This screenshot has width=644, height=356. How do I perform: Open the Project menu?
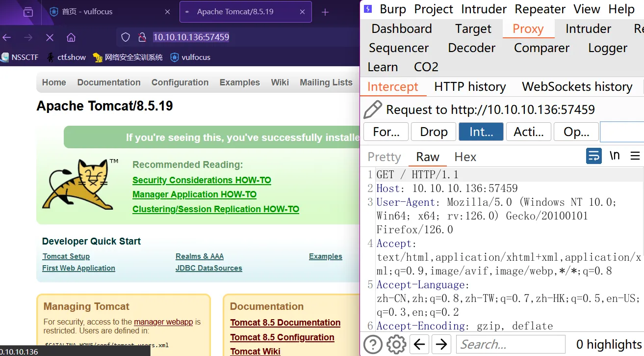pyautogui.click(x=434, y=9)
